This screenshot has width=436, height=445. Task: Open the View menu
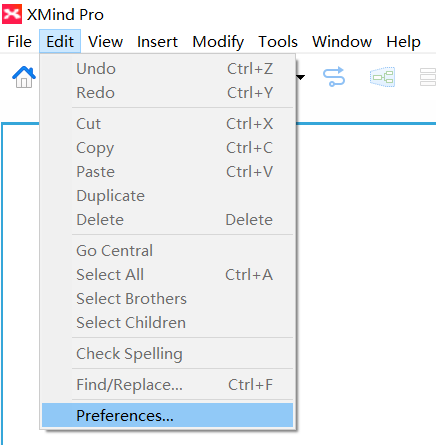105,42
